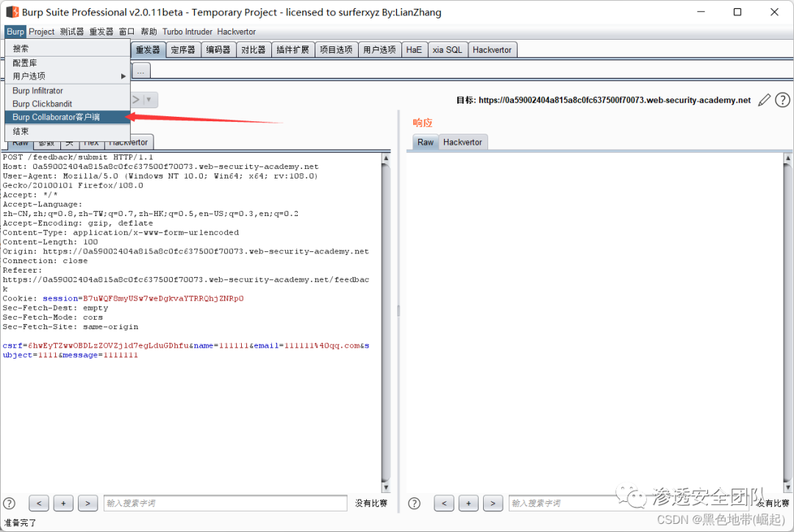Viewport: 794px width, 532px height.
Task: Click the forward history dropdown arrow
Action: click(x=149, y=100)
